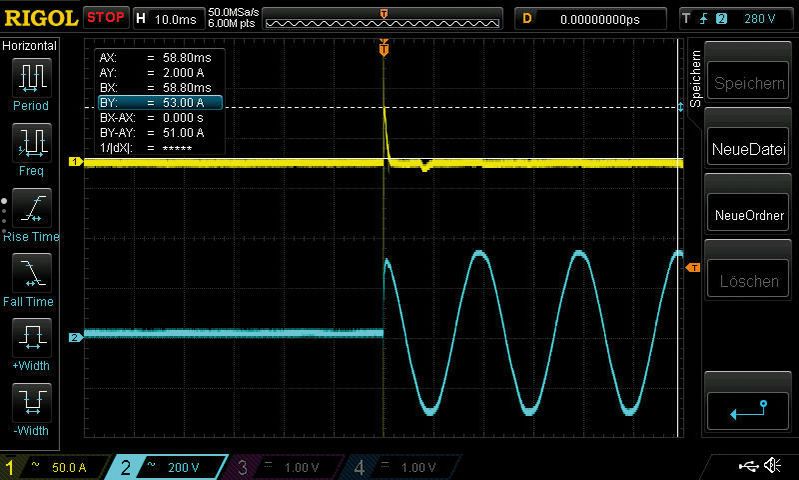Select the +Width measurement icon
Screen dimensions: 799x480
30,341
